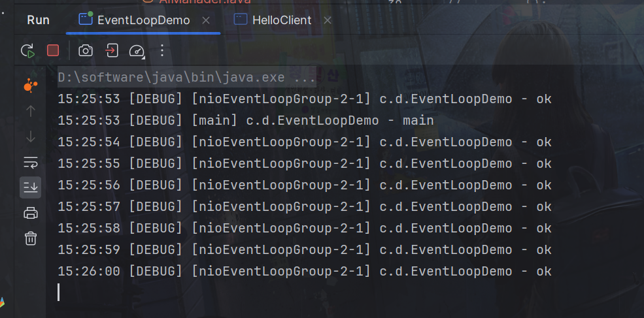Open the vertical three-dot more menu
Screen dimensions: 644x318
(x=163, y=50)
